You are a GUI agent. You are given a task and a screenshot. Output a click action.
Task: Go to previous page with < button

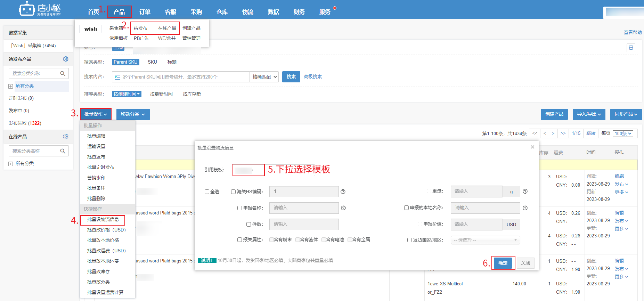click(545, 133)
